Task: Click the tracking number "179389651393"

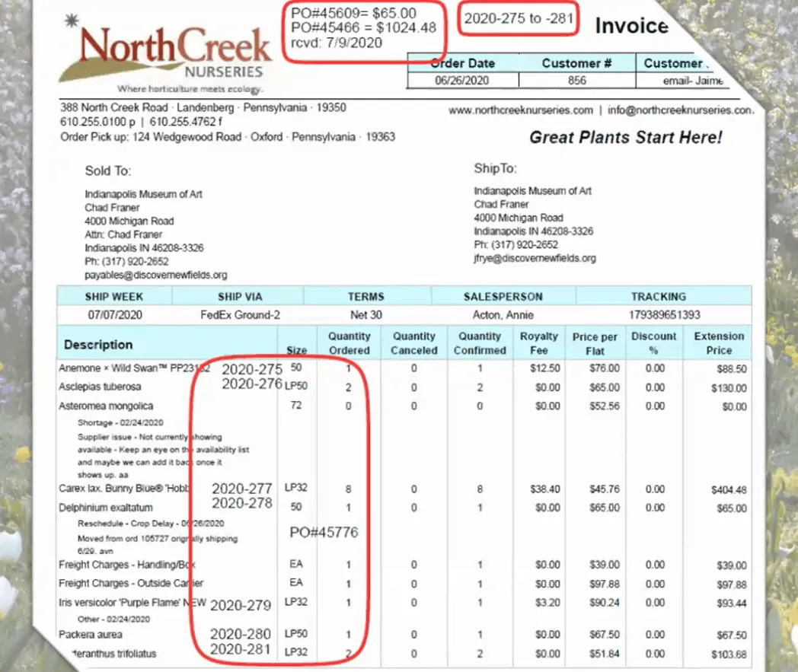Action: [x=665, y=315]
